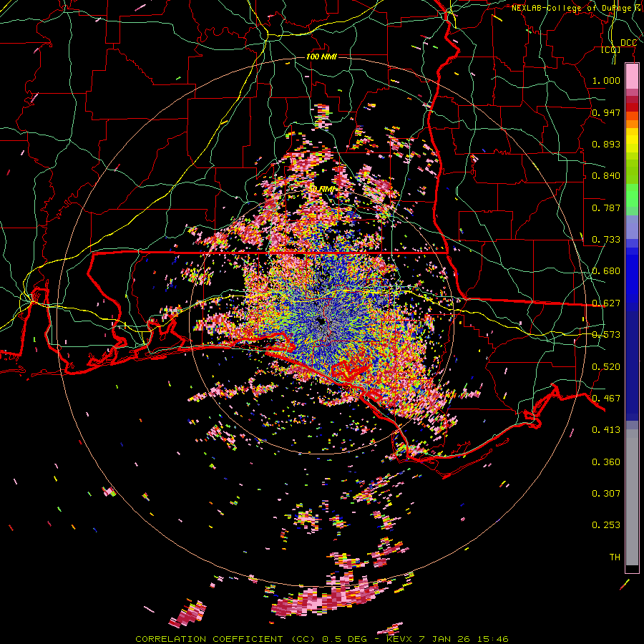
Task: Select the 0.893 scale value
Action: tap(606, 144)
